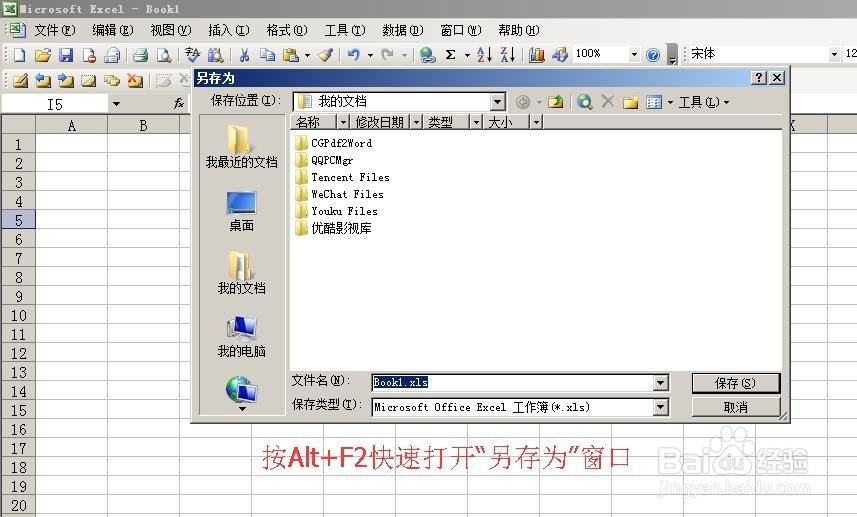Click the Spelling check toolbar icon
857x517 pixels.
[192, 54]
